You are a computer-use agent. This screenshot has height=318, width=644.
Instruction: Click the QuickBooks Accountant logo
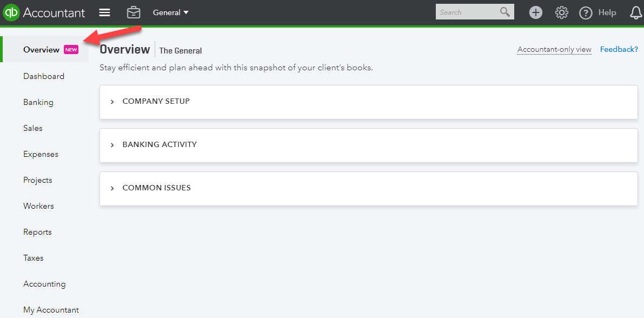pyautogui.click(x=44, y=12)
